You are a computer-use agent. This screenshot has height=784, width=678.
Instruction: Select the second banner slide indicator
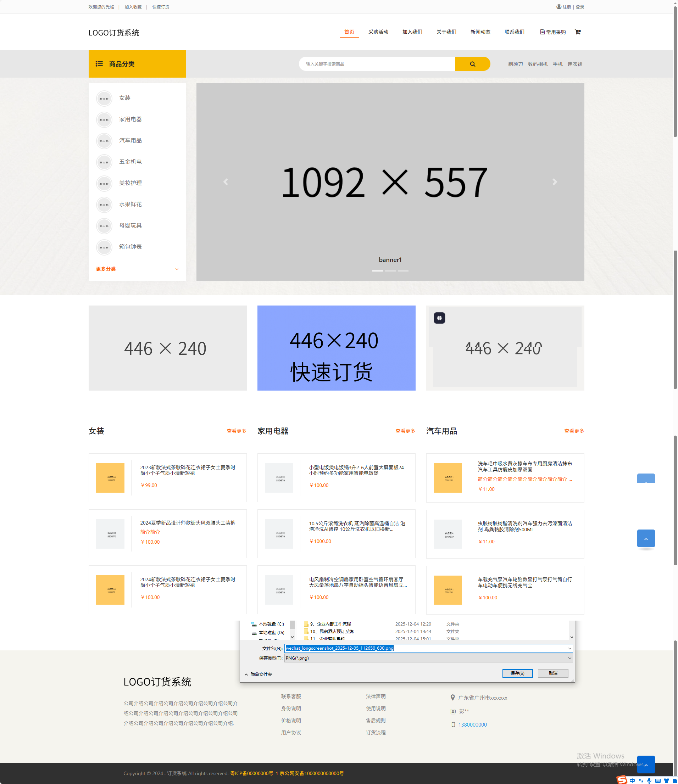(x=390, y=271)
